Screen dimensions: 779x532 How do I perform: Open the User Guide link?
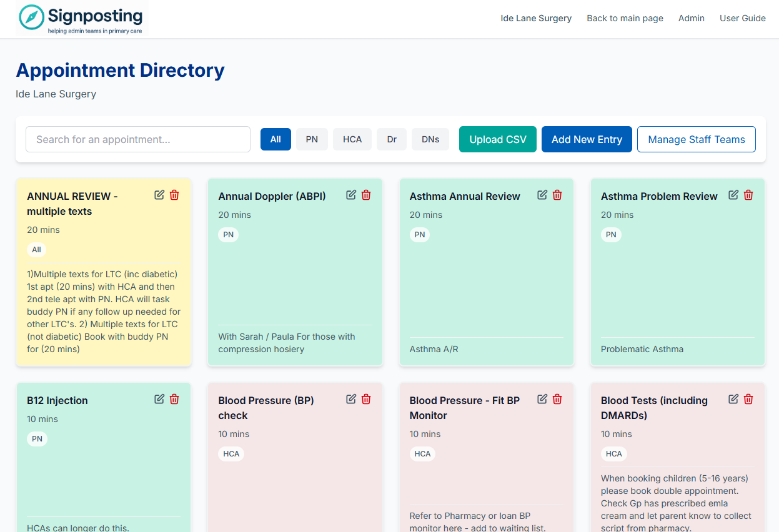tap(742, 18)
